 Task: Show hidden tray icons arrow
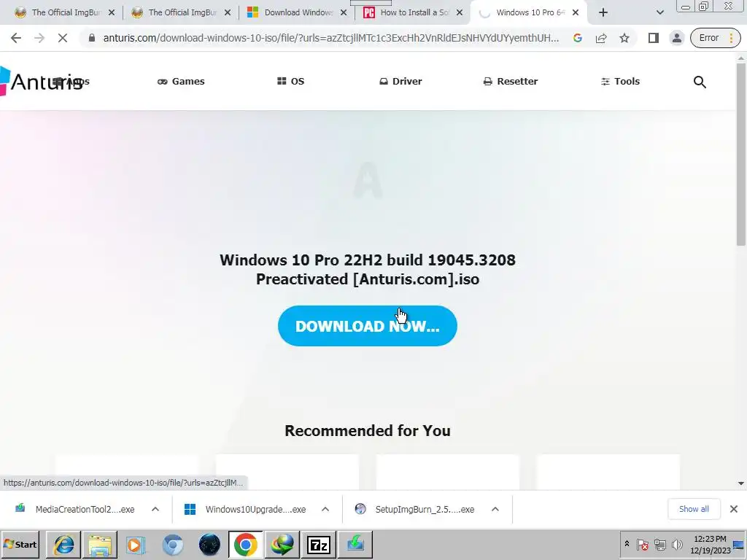pyautogui.click(x=627, y=544)
